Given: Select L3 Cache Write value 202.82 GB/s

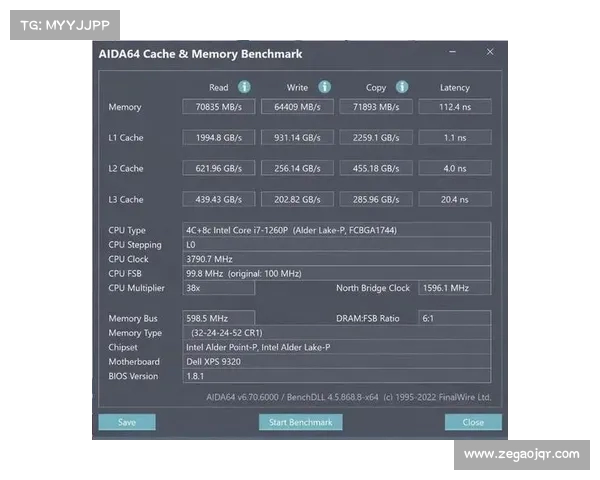Looking at the screenshot, I should point(297,199).
